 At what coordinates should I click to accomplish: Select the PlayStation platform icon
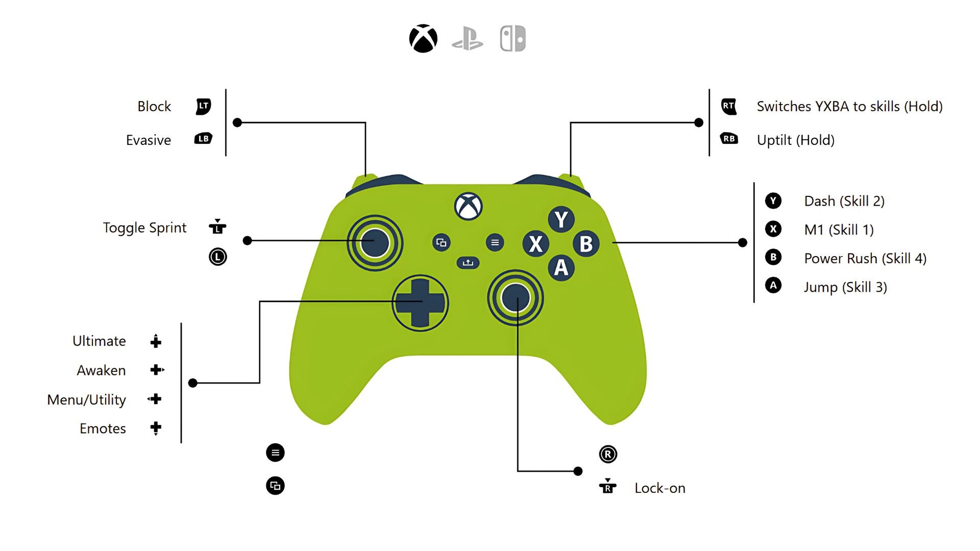(x=469, y=43)
